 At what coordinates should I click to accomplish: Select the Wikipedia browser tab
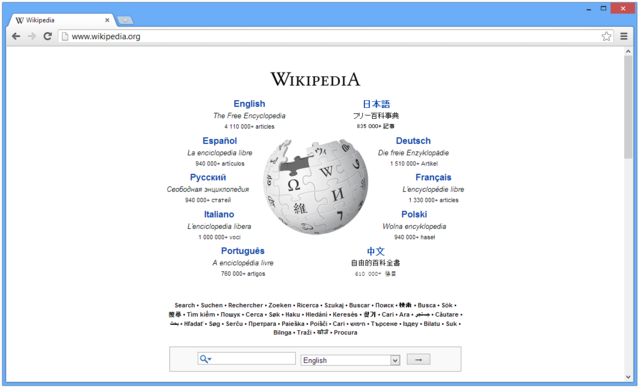(61, 20)
